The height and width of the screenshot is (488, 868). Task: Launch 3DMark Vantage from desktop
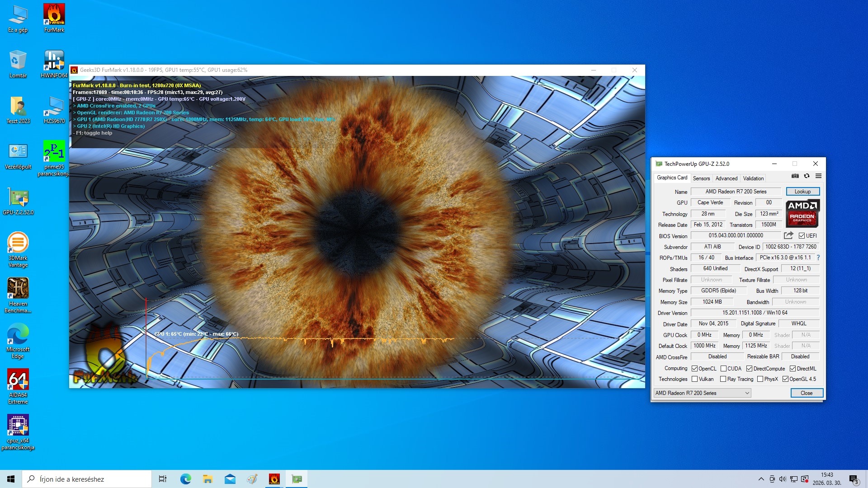18,250
